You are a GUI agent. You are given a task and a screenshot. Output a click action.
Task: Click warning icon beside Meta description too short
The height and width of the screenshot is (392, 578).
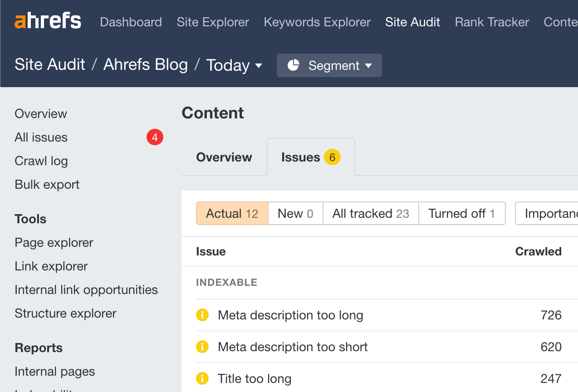click(x=202, y=347)
